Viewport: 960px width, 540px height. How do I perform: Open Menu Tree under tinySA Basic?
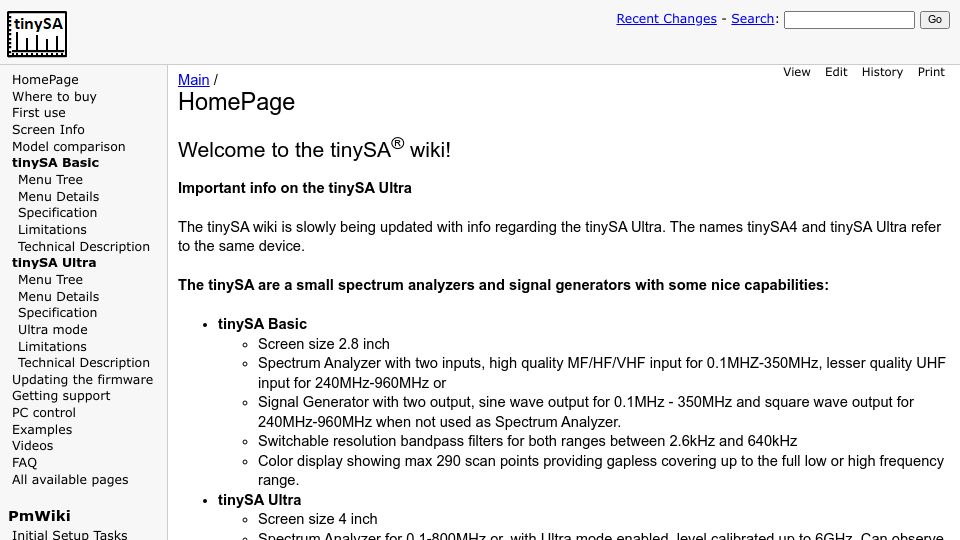pyautogui.click(x=50, y=180)
